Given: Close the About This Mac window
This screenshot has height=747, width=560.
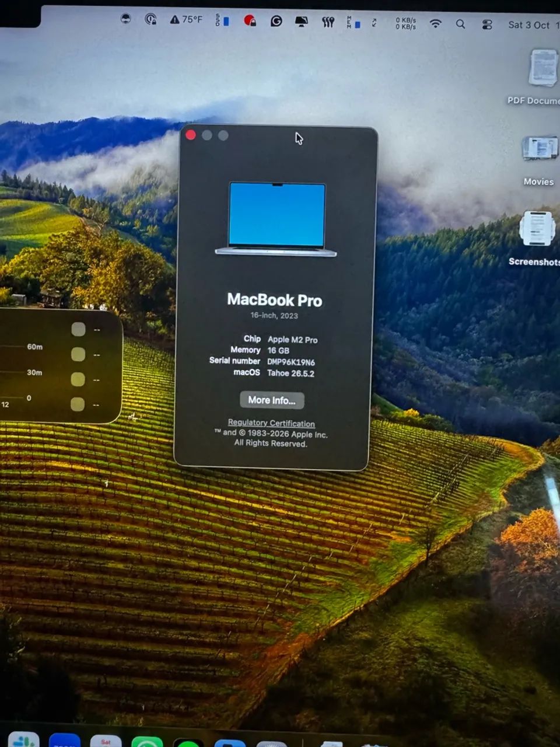Looking at the screenshot, I should 191,135.
